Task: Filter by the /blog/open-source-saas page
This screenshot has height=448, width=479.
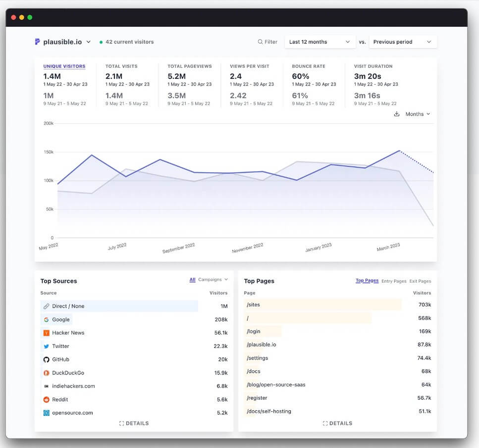Action: (x=276, y=385)
